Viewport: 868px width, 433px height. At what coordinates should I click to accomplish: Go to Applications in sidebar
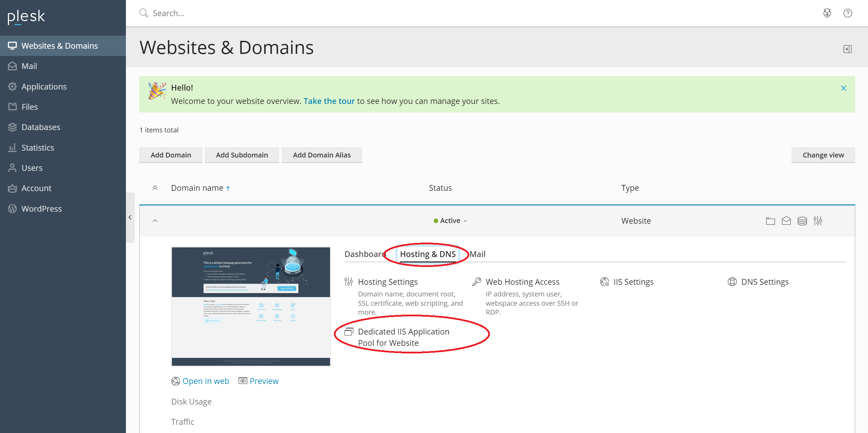63,86
